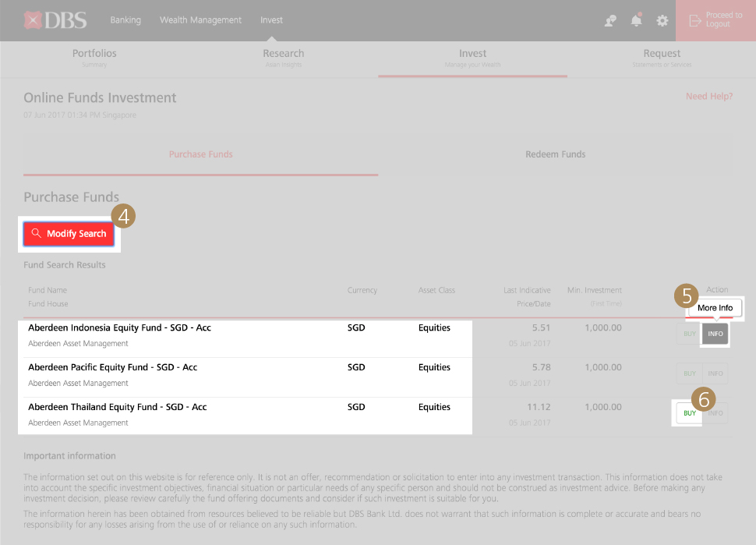The image size is (756, 545).
Task: Click the Min. Investment column header
Action: coord(595,290)
